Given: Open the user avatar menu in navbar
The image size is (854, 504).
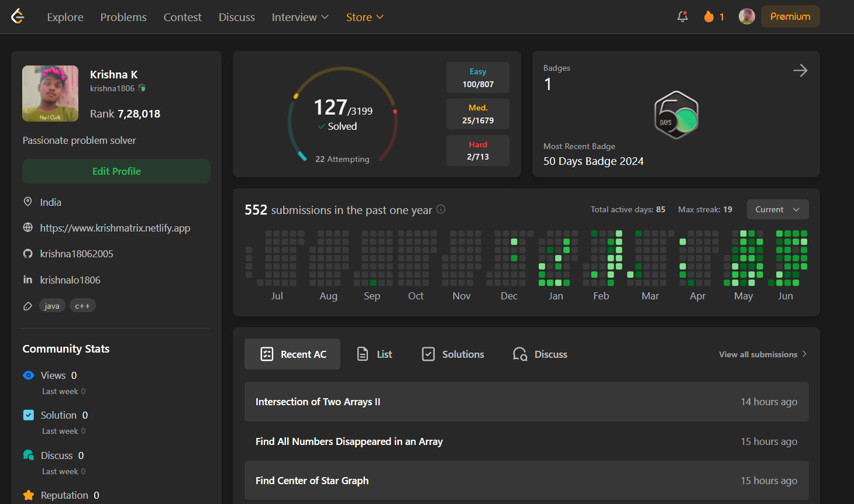Looking at the screenshot, I should coord(747,16).
